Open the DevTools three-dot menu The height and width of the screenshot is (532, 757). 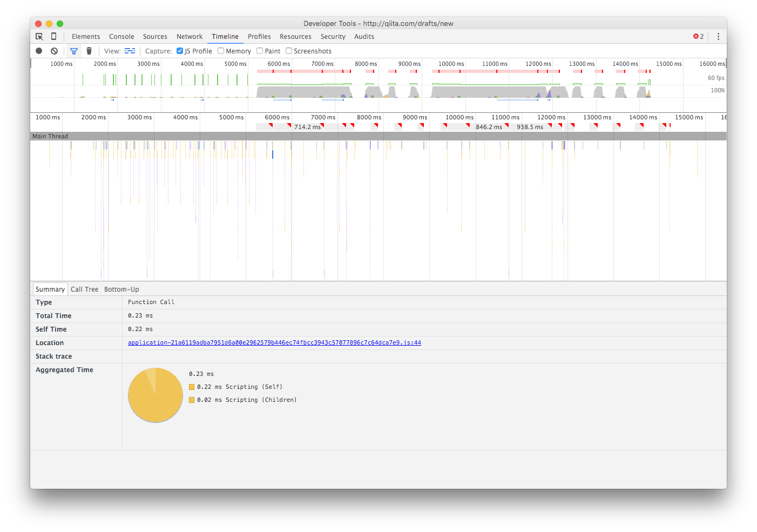(718, 36)
